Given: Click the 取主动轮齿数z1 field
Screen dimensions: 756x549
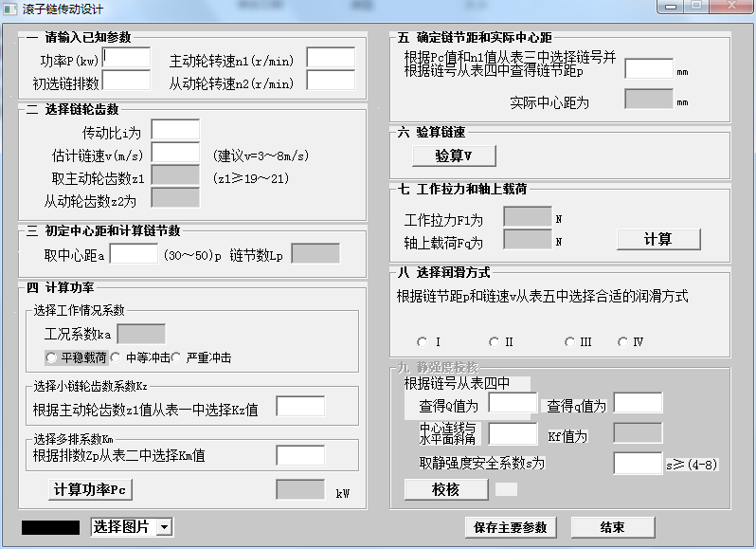Looking at the screenshot, I should [175, 175].
